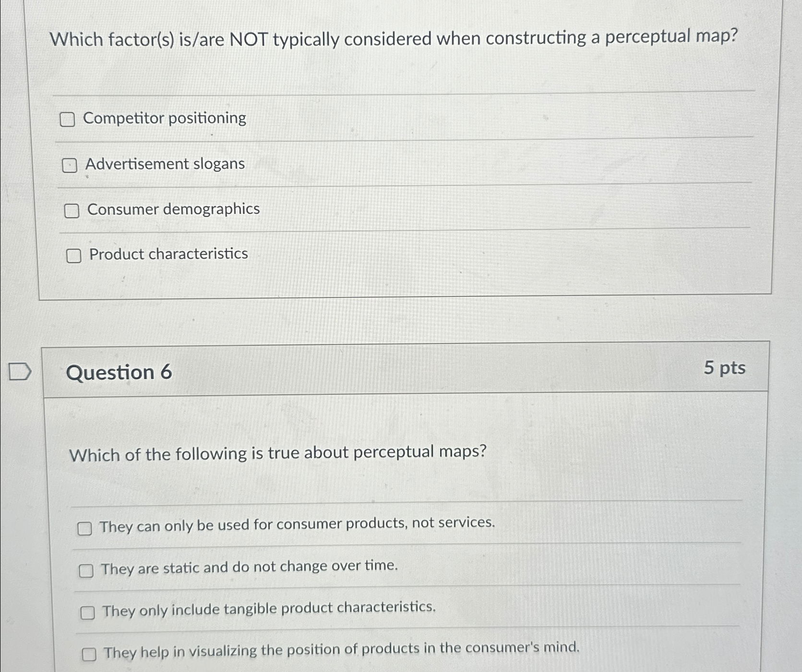Click 'Which of the following is true' prompt
802x672 pixels.
(277, 454)
